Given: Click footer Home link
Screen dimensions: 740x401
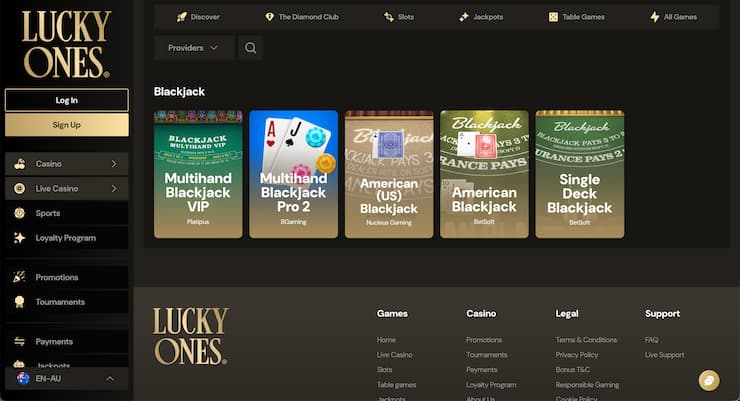Looking at the screenshot, I should point(386,340).
